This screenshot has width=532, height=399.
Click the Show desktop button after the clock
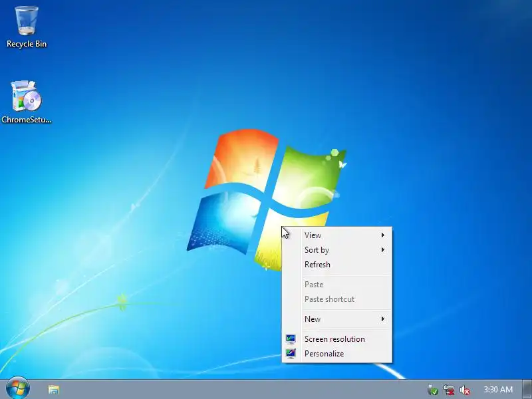click(x=527, y=389)
